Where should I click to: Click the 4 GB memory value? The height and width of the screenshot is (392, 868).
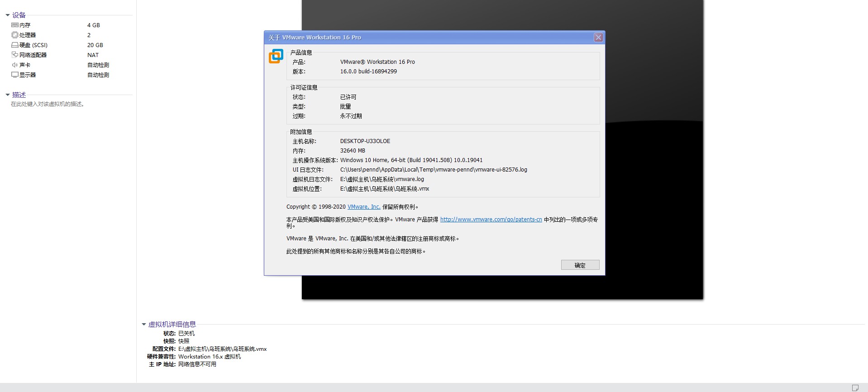(x=94, y=25)
